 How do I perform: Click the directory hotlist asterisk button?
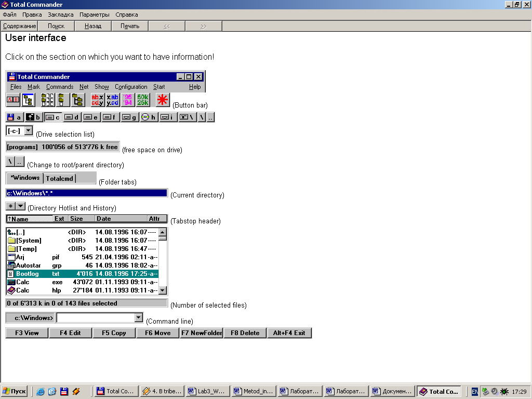click(x=10, y=206)
